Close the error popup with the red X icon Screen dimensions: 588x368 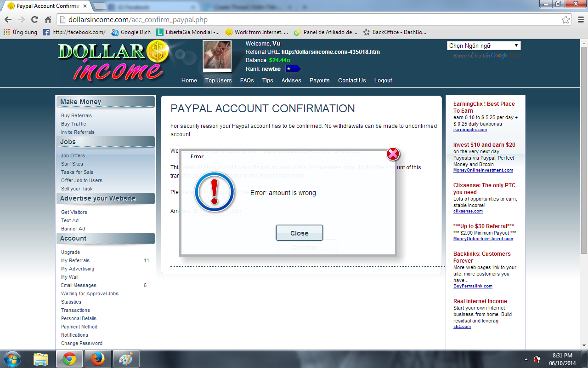[393, 154]
